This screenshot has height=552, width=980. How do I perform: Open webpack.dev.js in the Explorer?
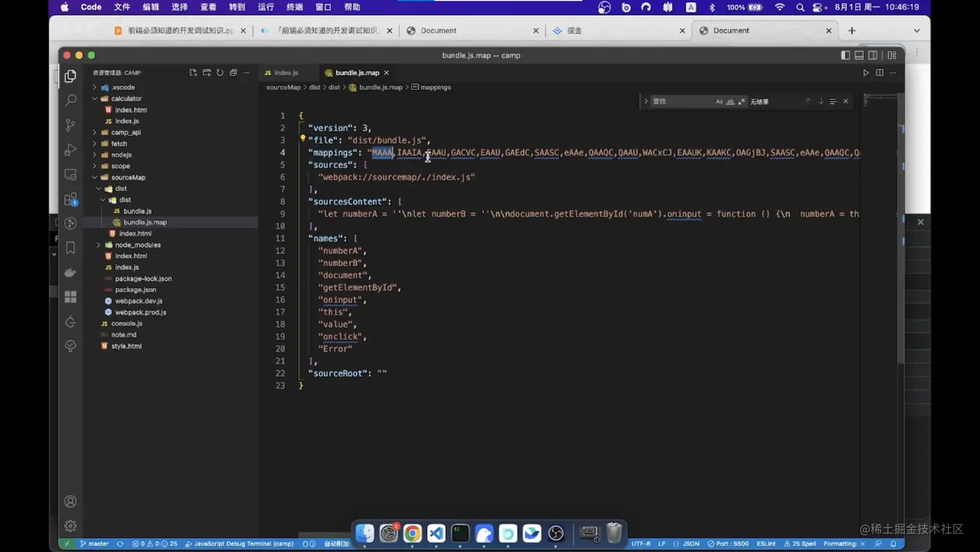pyautogui.click(x=139, y=301)
